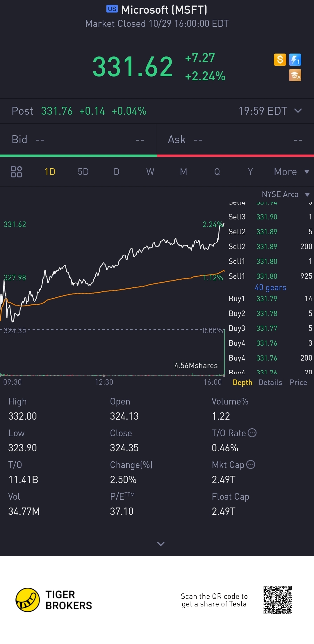Select the Sell1 row with 925 shares
Image resolution: width=314 pixels, height=644 pixels.
pos(270,276)
